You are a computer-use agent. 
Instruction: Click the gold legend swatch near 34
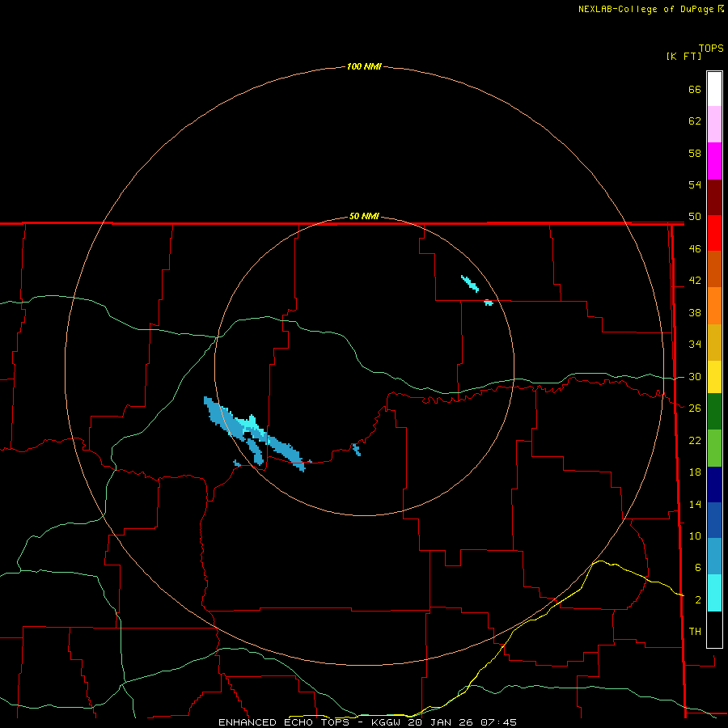(714, 342)
